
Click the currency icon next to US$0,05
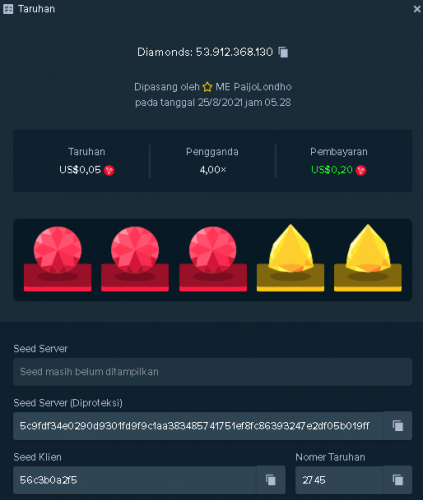(x=109, y=170)
